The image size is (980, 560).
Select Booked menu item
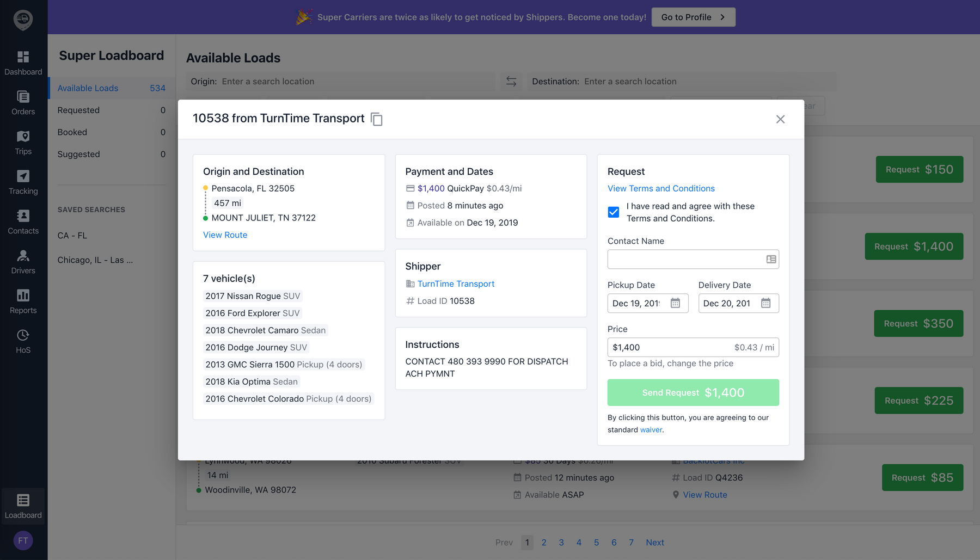(111, 132)
